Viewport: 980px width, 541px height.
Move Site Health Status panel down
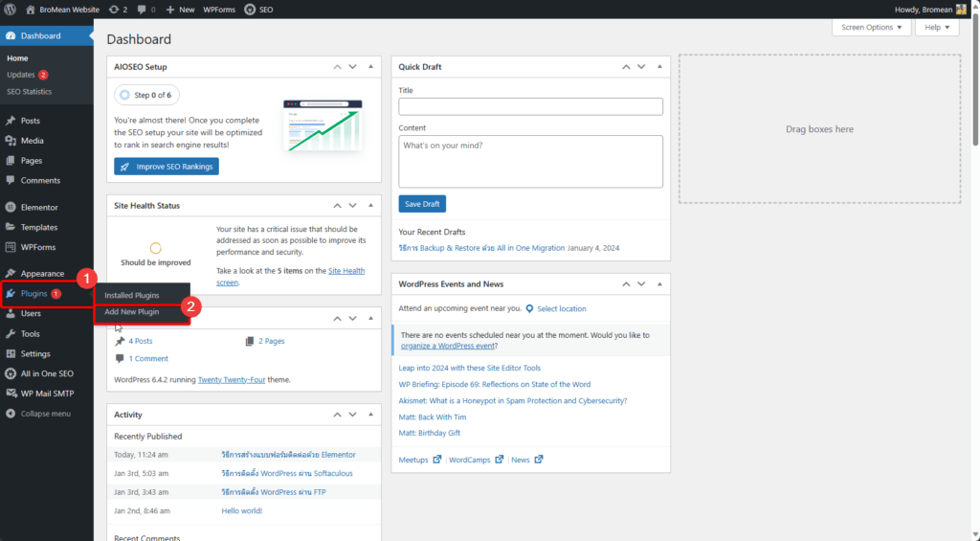[x=353, y=206]
